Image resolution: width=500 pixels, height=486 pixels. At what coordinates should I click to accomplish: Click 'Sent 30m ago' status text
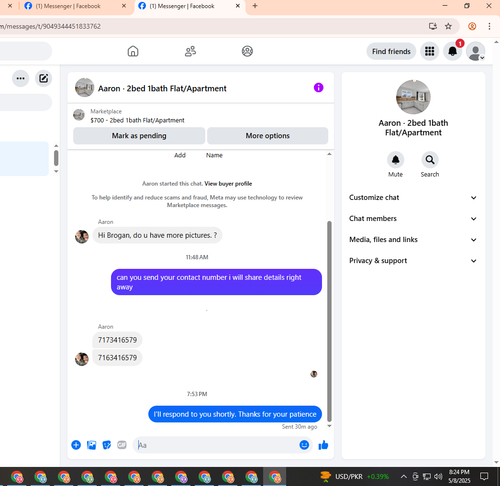[299, 427]
